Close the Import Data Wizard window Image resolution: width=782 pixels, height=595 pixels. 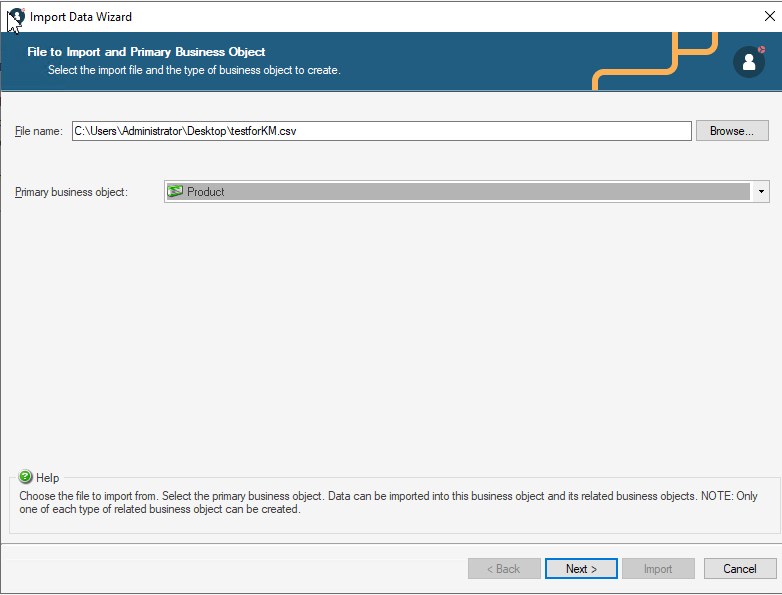[x=769, y=16]
